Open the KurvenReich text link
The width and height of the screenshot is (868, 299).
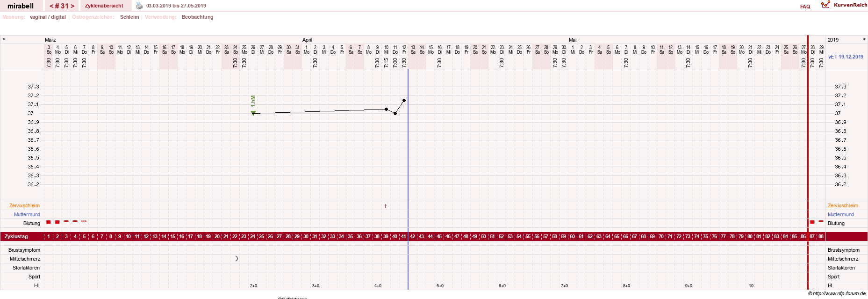tap(850, 5)
